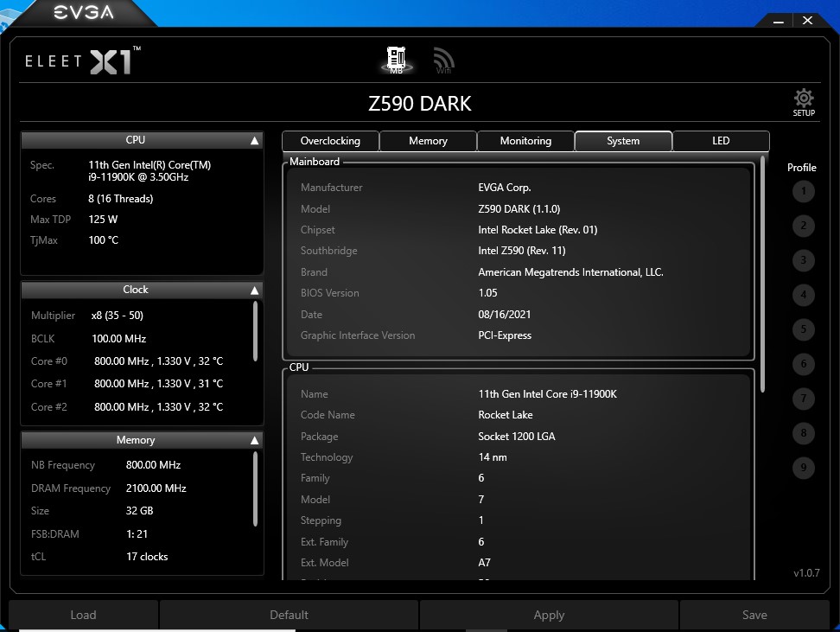Click the Load button
The width and height of the screenshot is (840, 632).
(84, 615)
